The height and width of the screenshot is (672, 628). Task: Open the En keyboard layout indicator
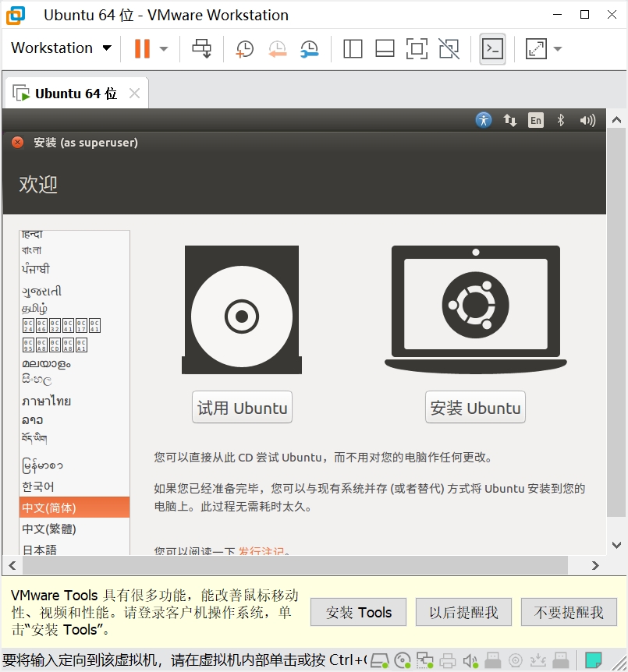click(535, 120)
